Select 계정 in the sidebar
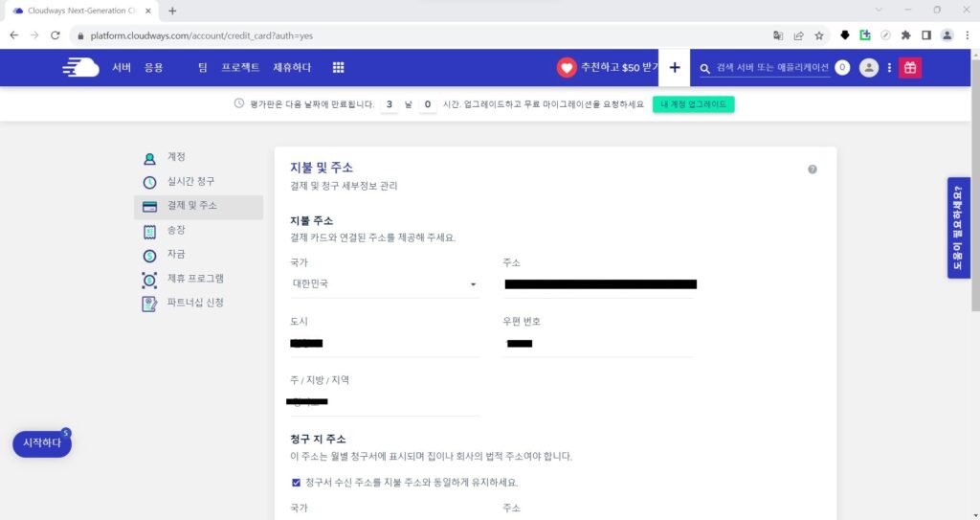Screen dimensions: 980x520 [198, 157]
